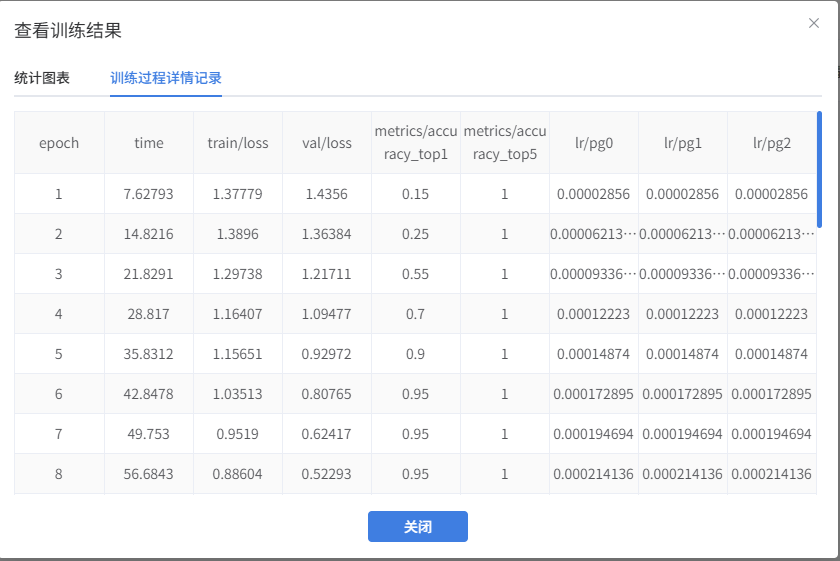Screen dimensions: 840x561
Task: Click the lr/pg2 column header
Action: coord(771,143)
